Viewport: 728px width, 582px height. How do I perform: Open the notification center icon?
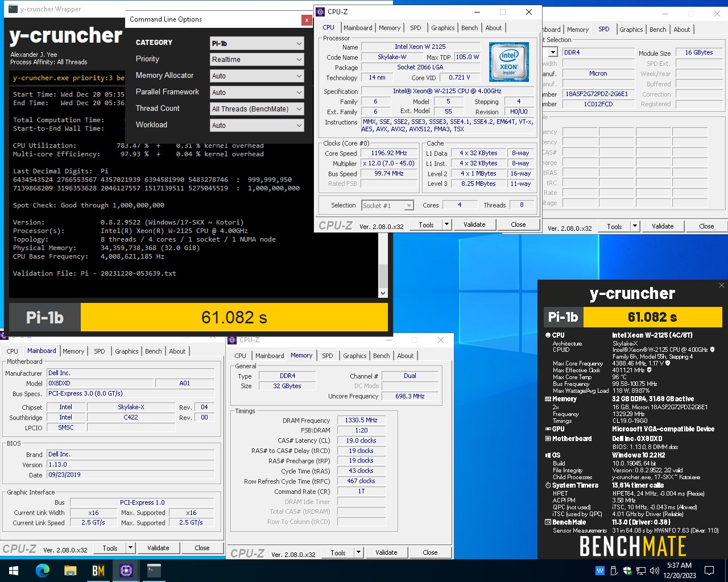(x=709, y=570)
